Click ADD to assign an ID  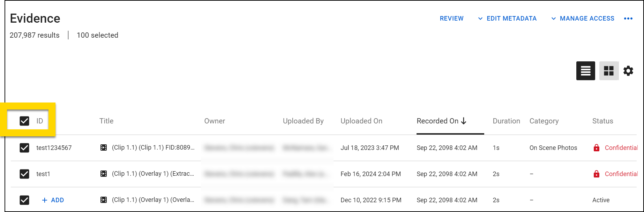(x=53, y=200)
